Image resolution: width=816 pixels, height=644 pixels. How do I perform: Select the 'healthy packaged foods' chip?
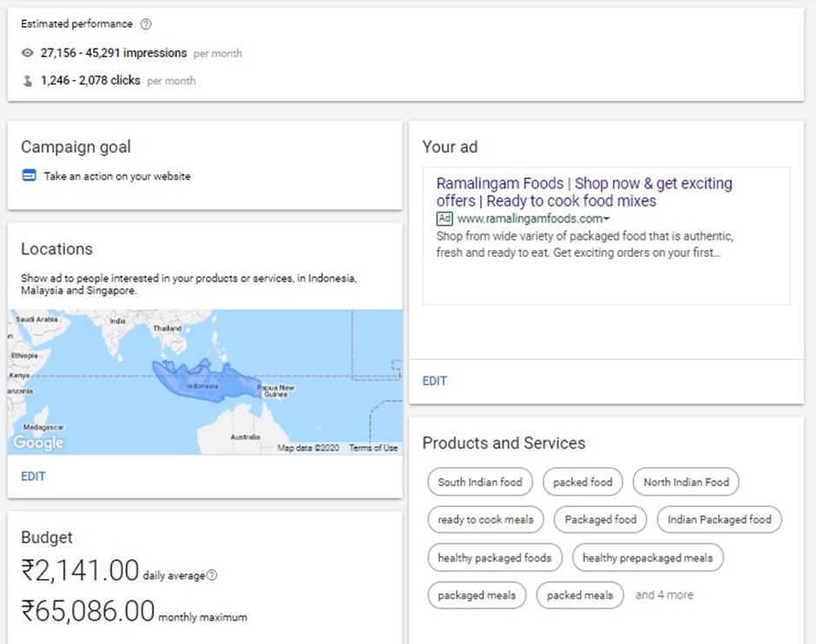tap(495, 558)
